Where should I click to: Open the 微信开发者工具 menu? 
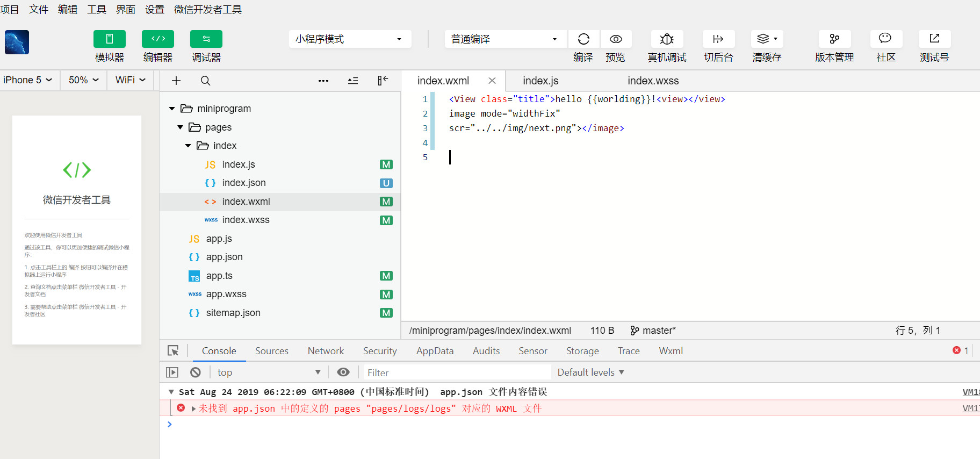[x=208, y=10]
